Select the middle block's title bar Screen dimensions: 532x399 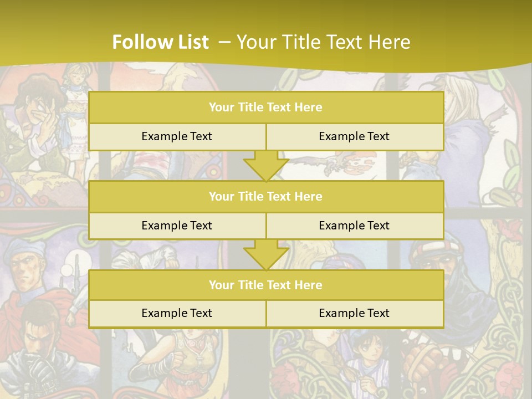click(x=266, y=196)
